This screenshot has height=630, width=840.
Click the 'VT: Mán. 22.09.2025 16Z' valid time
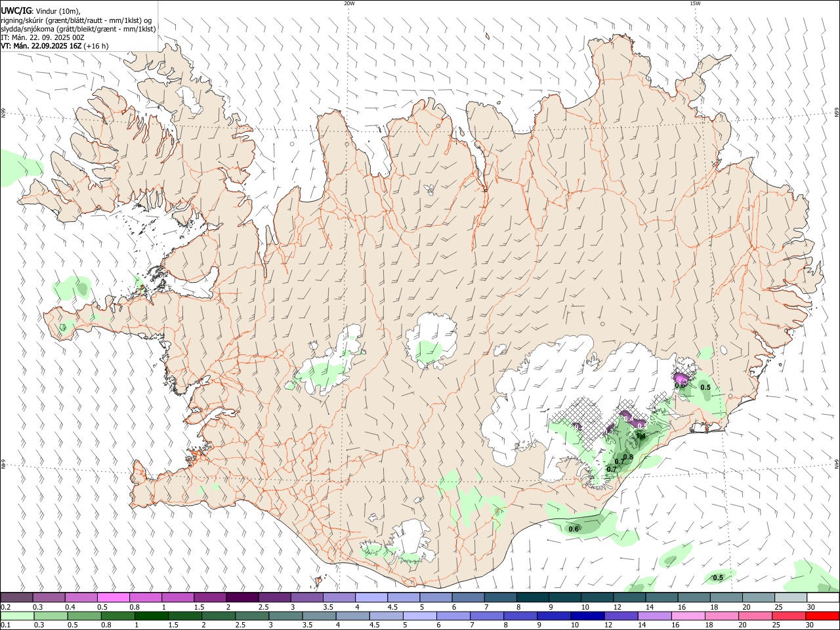(x=41, y=46)
